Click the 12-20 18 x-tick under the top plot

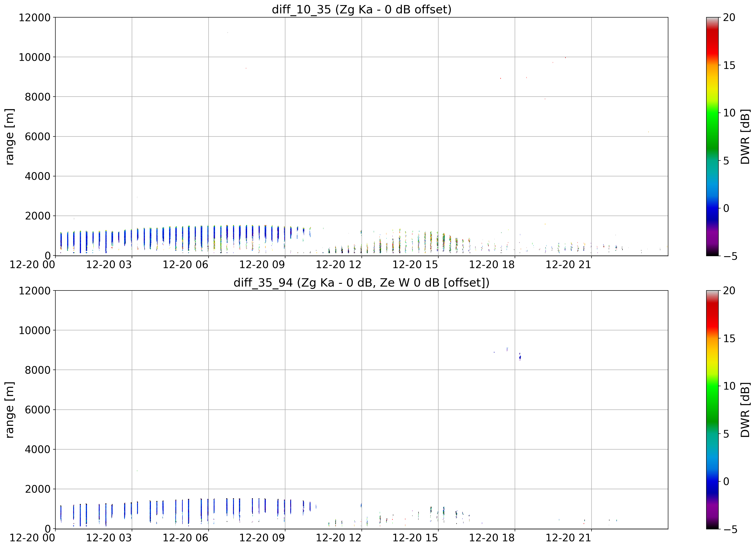pos(492,265)
